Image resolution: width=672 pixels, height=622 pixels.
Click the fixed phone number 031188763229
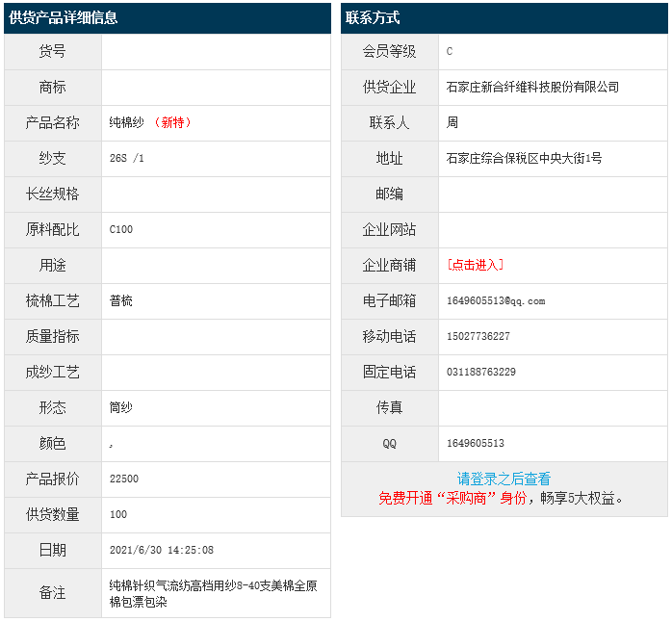tap(481, 372)
